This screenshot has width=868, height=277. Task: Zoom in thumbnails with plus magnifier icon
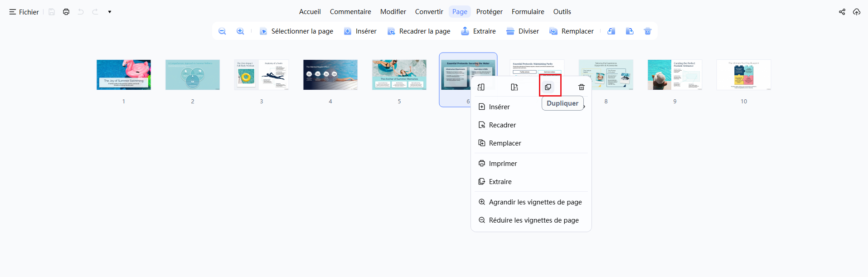point(240,31)
